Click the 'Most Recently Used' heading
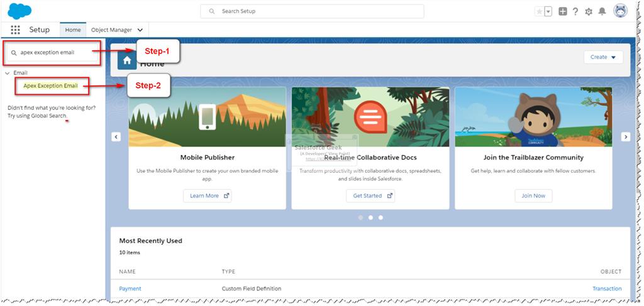Viewport: 644px width, 306px height. tap(151, 241)
